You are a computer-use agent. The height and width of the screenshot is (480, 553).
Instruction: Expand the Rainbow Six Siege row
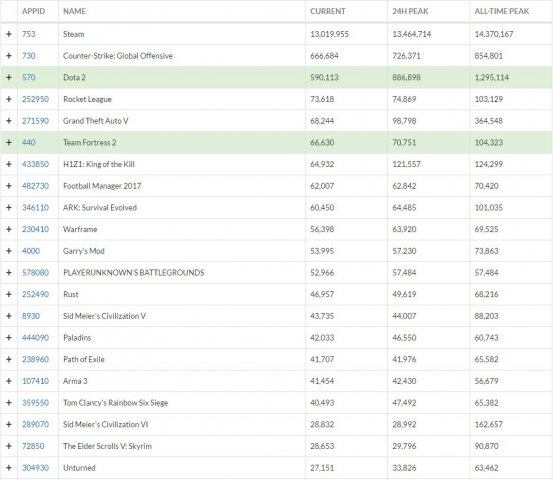click(9, 403)
